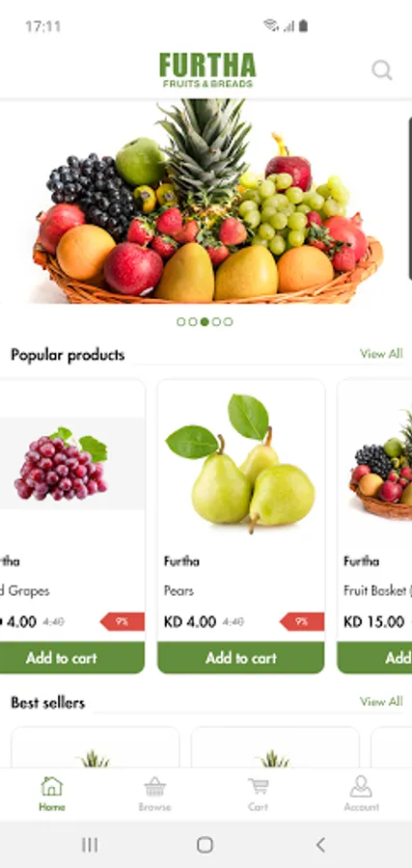Image resolution: width=412 pixels, height=868 pixels.
Task: Open the search magnifier icon
Action: 381,70
